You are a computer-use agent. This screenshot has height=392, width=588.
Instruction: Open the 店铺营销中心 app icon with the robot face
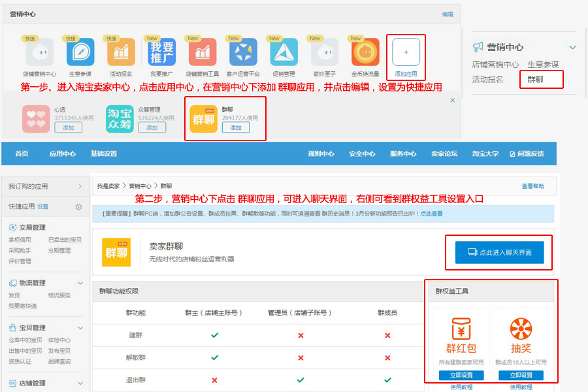coord(39,52)
